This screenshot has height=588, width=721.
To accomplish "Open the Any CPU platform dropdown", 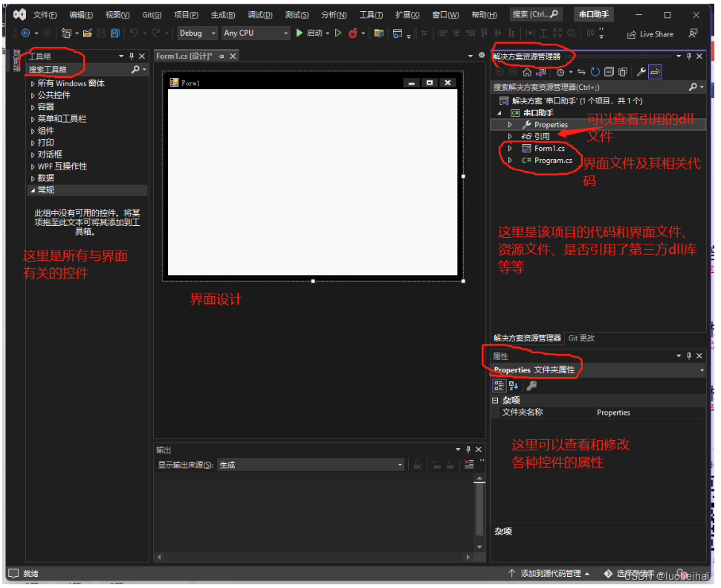I will [255, 33].
